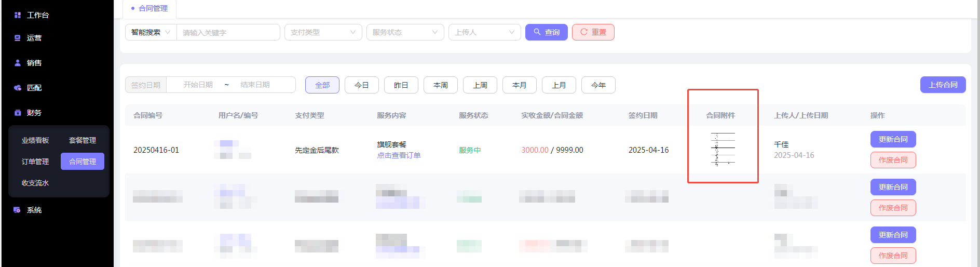The height and width of the screenshot is (267, 980).
Task: Select the 昨日 date filter
Action: coord(401,85)
